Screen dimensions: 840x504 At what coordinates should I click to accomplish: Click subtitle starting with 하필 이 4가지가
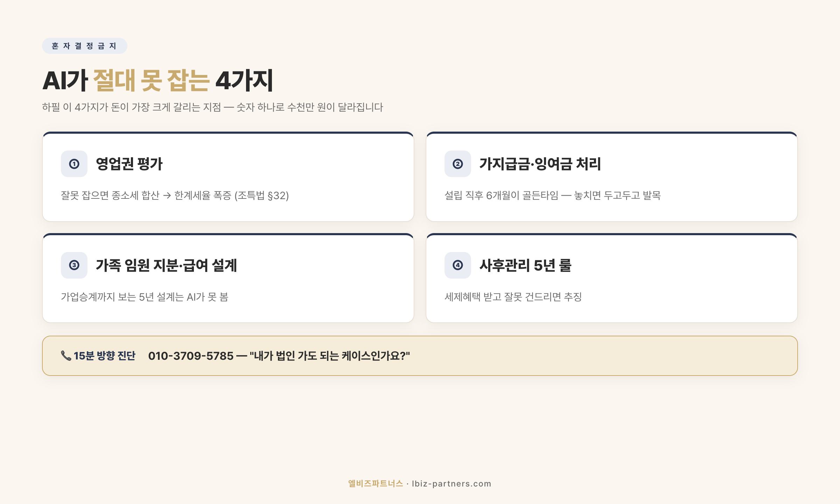[x=212, y=107]
